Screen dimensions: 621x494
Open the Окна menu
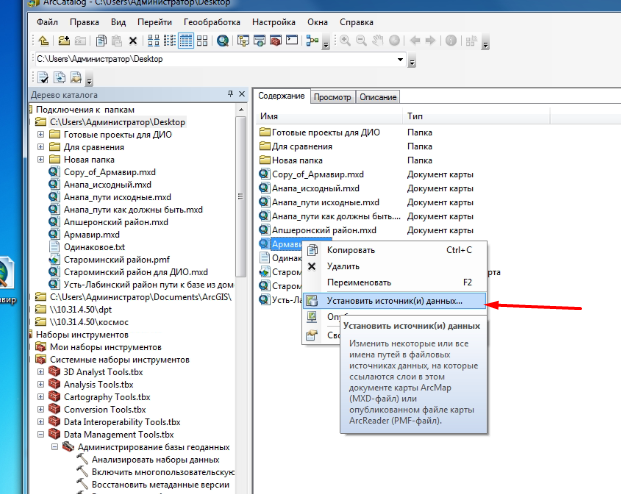[x=318, y=22]
